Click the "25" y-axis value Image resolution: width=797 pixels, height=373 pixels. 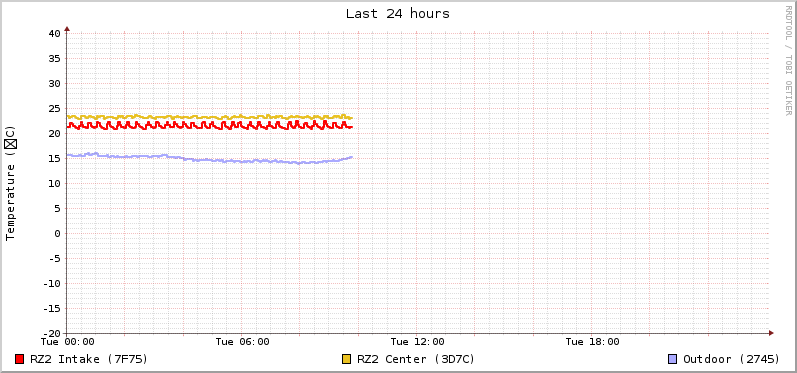click(x=54, y=108)
